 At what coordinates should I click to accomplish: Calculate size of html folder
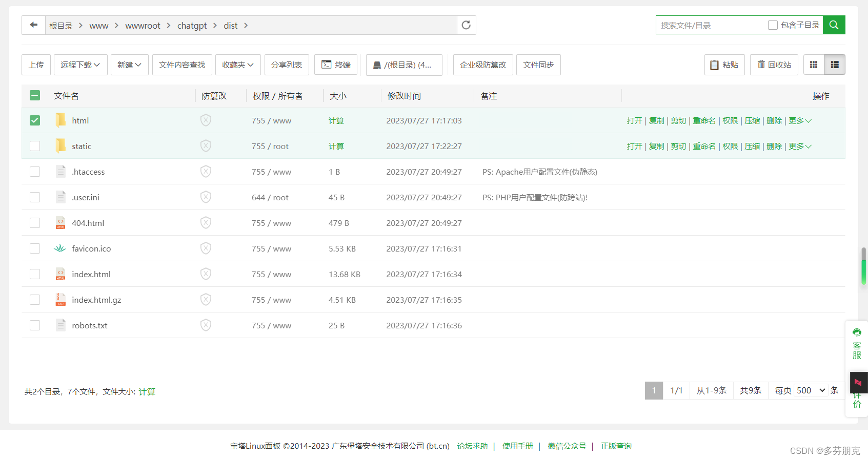click(336, 120)
